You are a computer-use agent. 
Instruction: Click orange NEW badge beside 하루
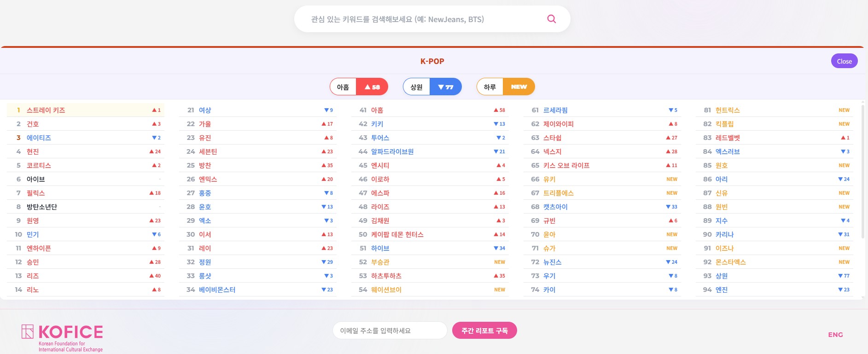point(518,87)
